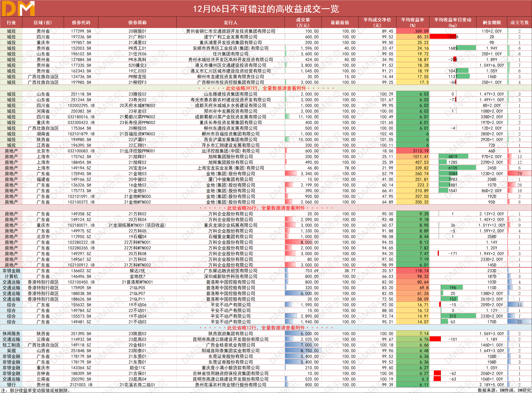Click bond name 21远洋控股PPN001

pos(137,151)
